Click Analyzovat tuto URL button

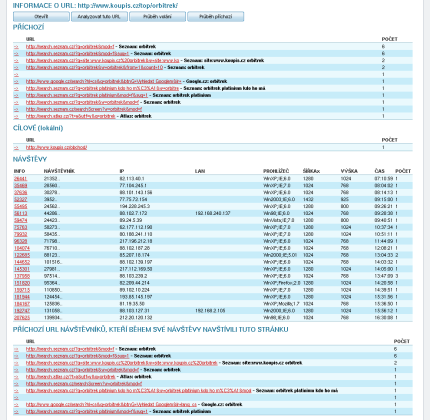pos(99,16)
